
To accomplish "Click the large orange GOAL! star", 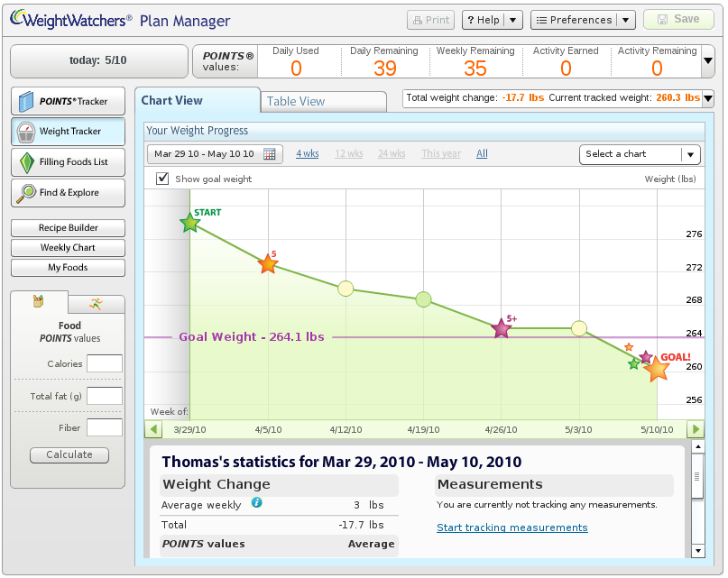I will (x=657, y=370).
